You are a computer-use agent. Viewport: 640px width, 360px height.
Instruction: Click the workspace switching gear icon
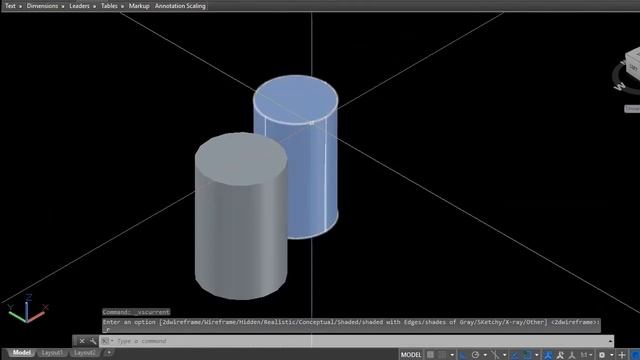coord(602,355)
